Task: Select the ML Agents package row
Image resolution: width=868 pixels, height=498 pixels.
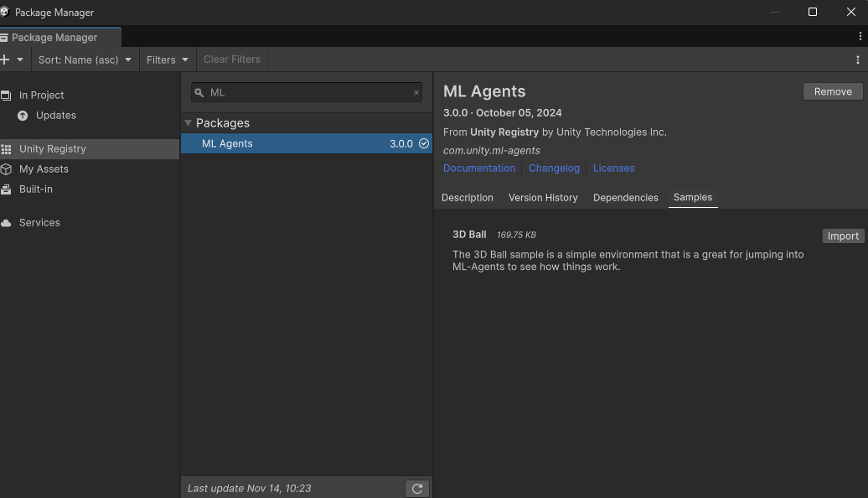Action: tap(306, 143)
